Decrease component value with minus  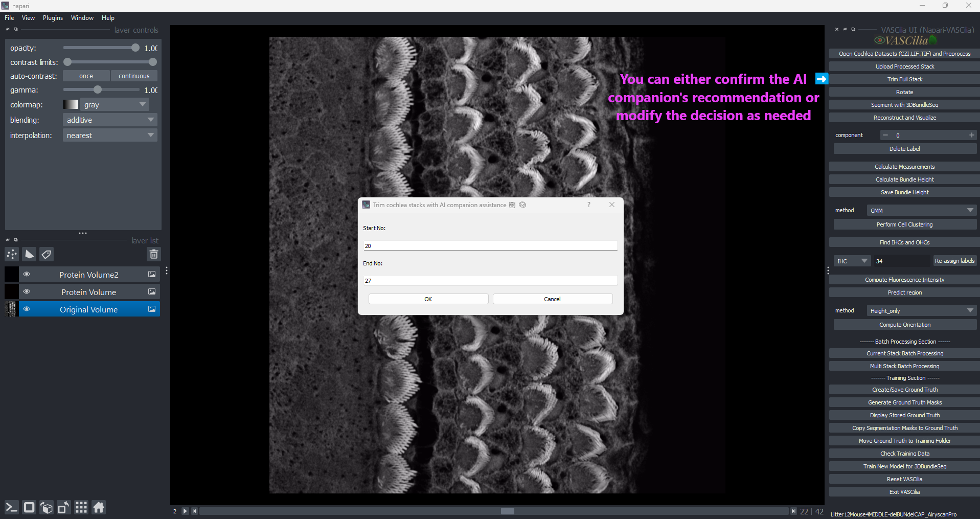(x=885, y=135)
